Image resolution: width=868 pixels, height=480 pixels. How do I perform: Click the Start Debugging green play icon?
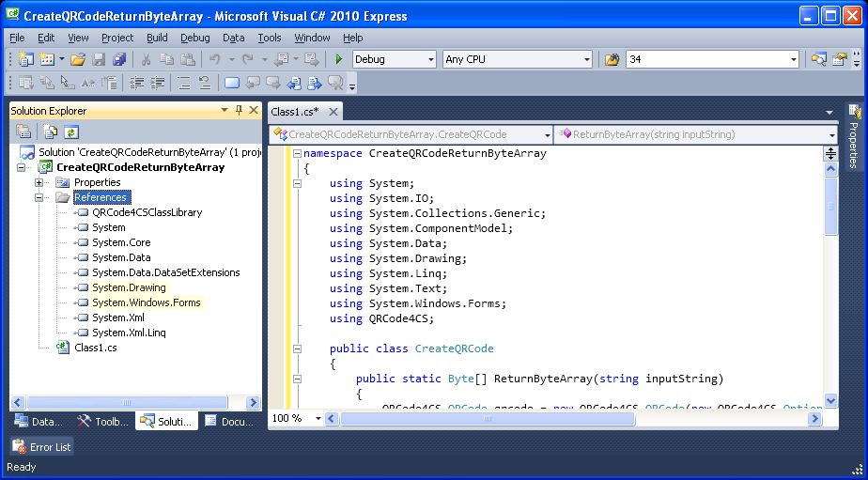339,59
